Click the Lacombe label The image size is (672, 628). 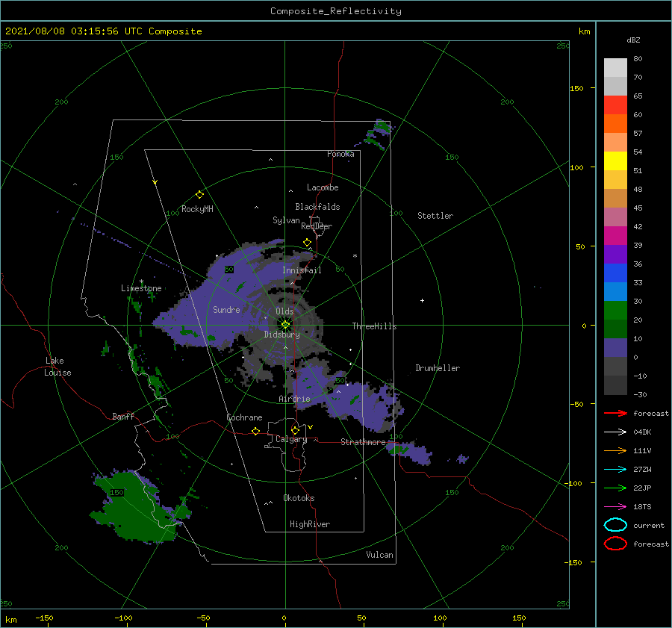(x=323, y=187)
